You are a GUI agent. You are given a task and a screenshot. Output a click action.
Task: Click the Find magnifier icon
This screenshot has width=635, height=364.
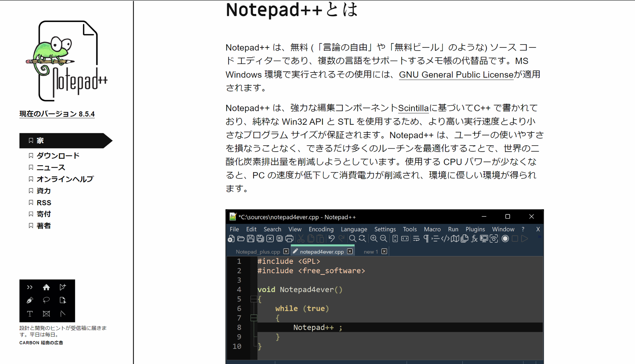[353, 239]
